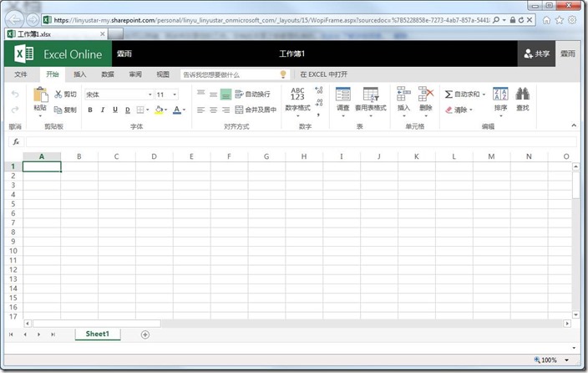Select middle vertical align icon
588x373 pixels.
pyautogui.click(x=213, y=95)
